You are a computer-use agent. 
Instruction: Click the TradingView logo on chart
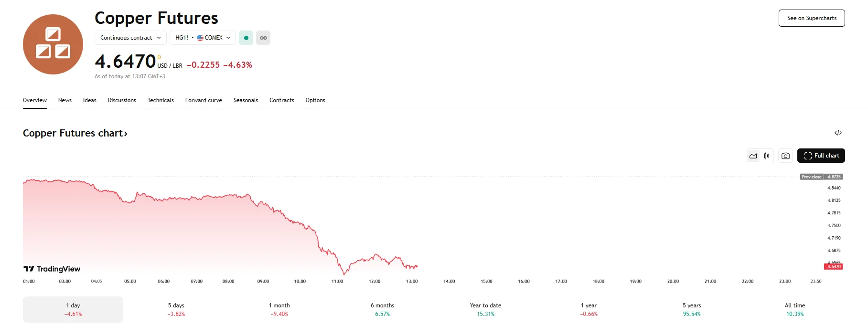(52, 269)
